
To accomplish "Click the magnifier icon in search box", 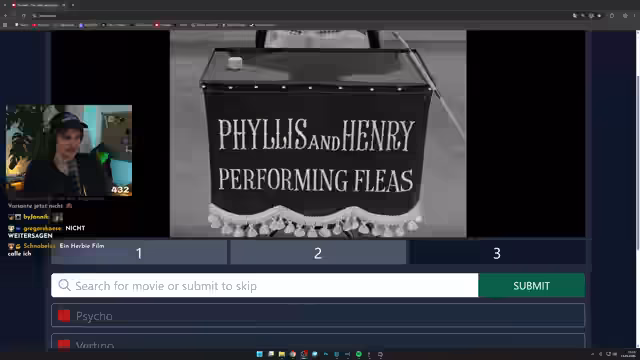I will click(x=64, y=285).
